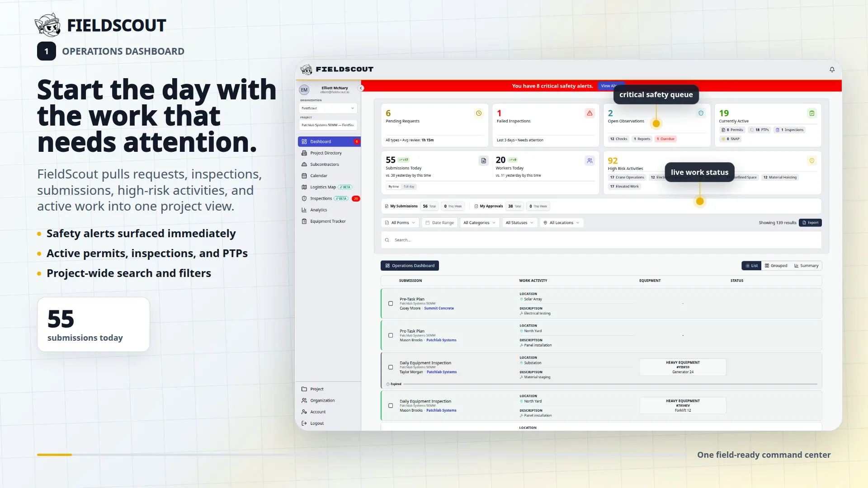Click the SUBMISSION column header

click(410, 281)
